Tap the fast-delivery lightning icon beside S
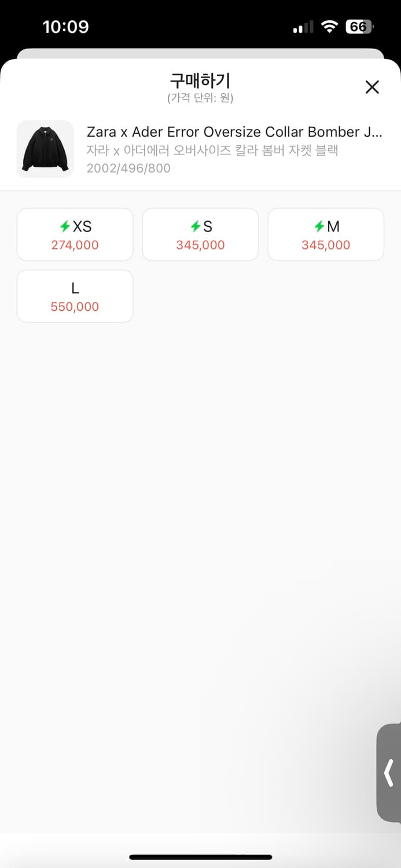The image size is (401, 868). pos(195,226)
